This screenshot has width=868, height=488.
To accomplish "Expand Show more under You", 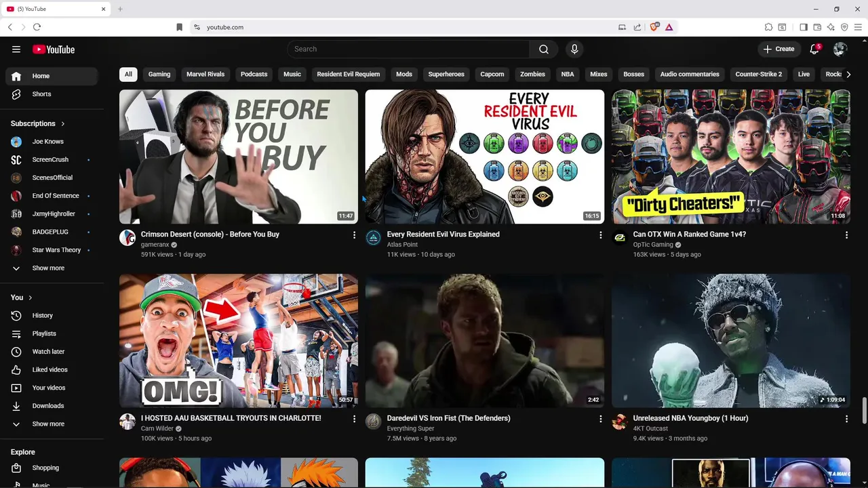I will coord(52,424).
